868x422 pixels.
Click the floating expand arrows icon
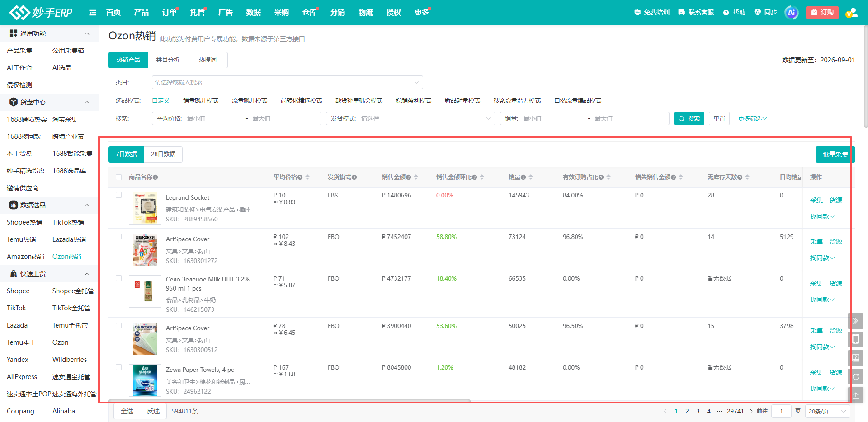pos(855,321)
